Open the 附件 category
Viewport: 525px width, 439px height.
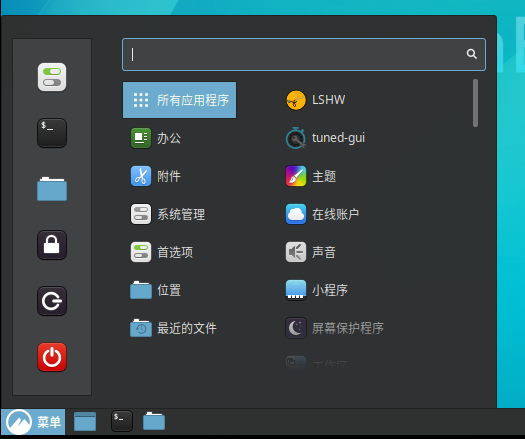click(156, 176)
